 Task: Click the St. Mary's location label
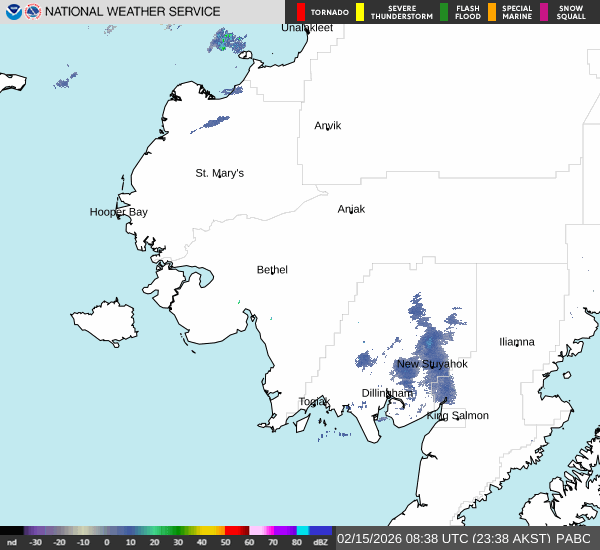click(x=219, y=173)
